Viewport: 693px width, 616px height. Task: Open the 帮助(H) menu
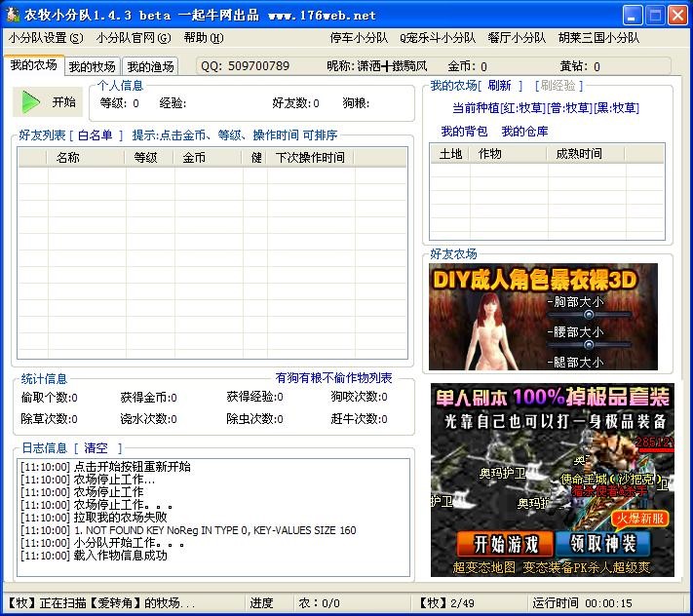204,38
